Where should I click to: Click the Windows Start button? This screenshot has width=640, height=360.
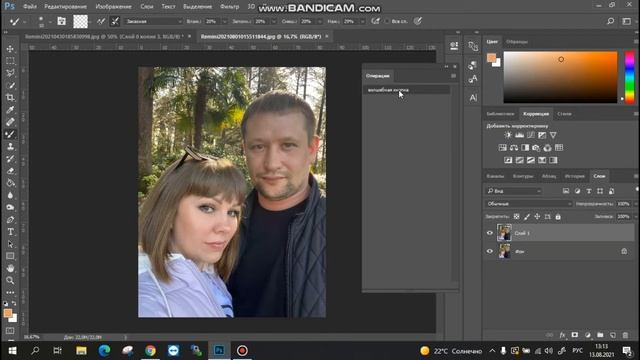pos(13,351)
